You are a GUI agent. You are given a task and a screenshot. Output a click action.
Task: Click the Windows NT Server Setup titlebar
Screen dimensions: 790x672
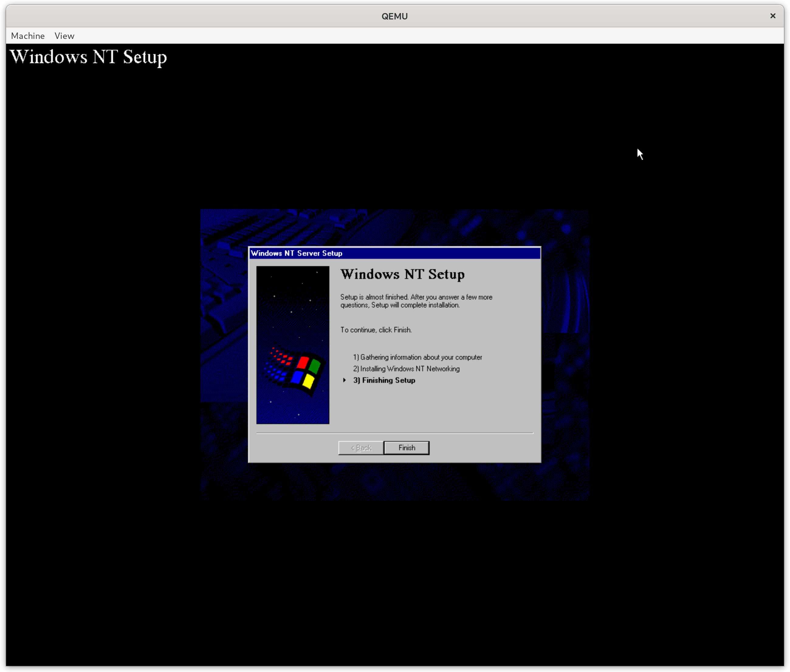[x=395, y=253]
